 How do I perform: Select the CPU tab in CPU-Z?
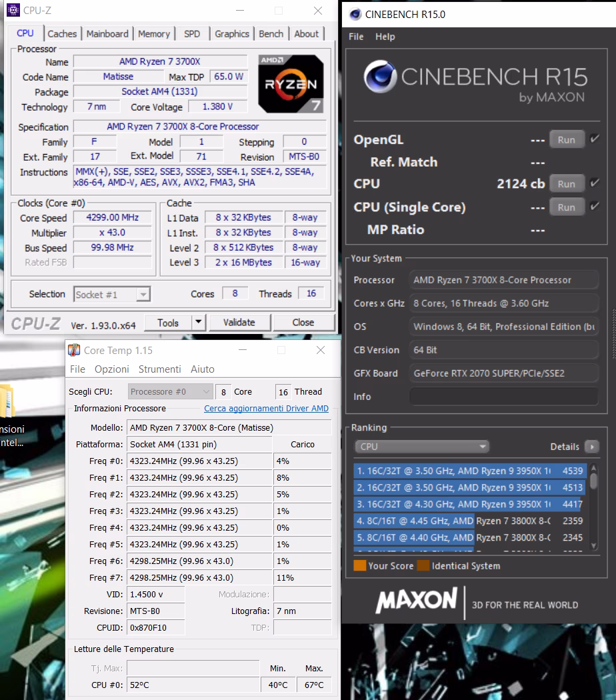point(25,33)
